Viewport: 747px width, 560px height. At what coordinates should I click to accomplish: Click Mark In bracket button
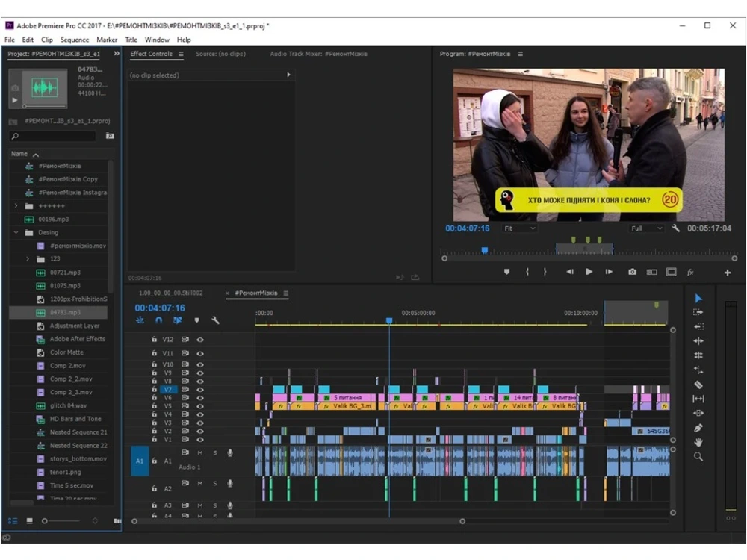point(527,272)
